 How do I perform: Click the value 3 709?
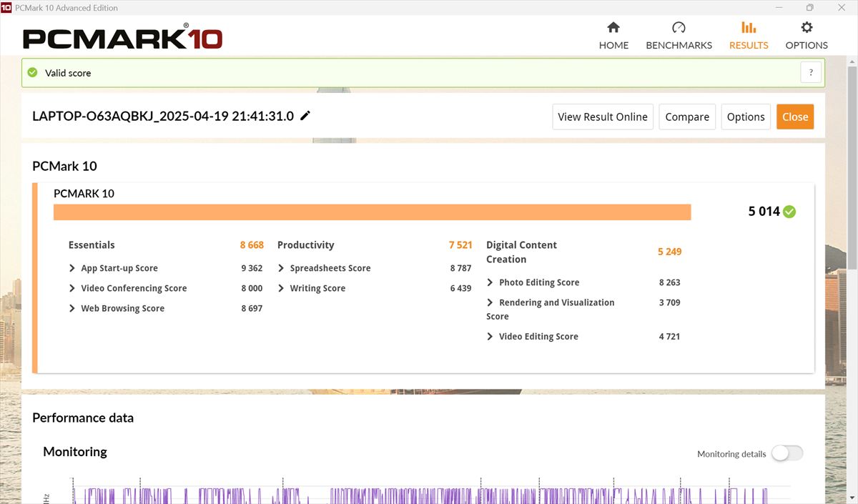click(669, 302)
